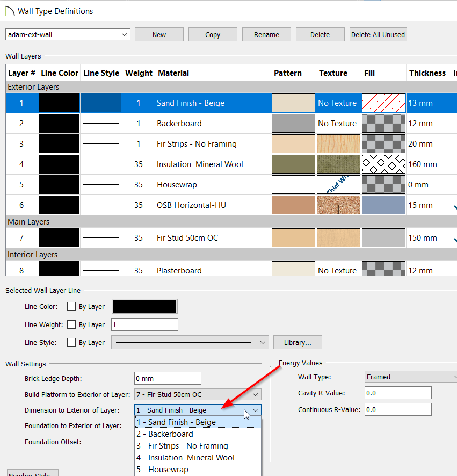
Task: Click Fir Stud 50cm OC texture thumbnail
Action: tap(338, 237)
